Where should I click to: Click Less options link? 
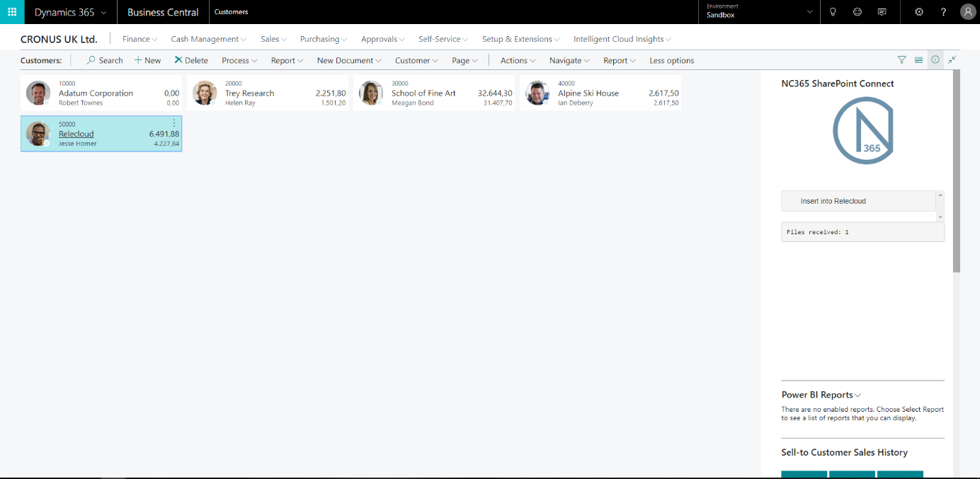(671, 61)
